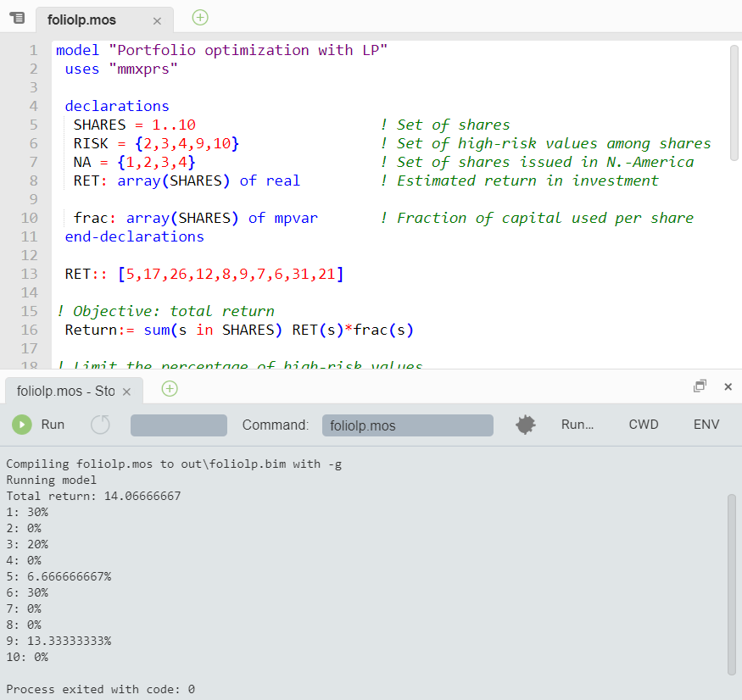Close the foliolp.mos editor tab

157,21
